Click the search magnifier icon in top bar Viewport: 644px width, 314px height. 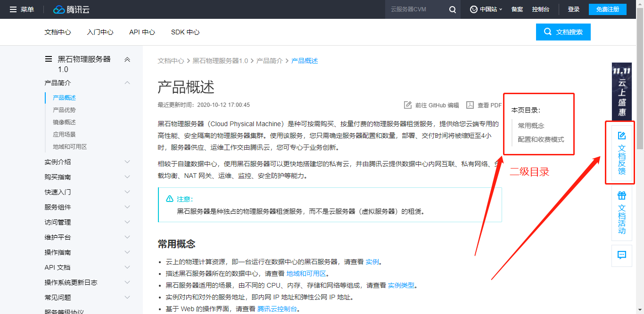click(x=452, y=9)
